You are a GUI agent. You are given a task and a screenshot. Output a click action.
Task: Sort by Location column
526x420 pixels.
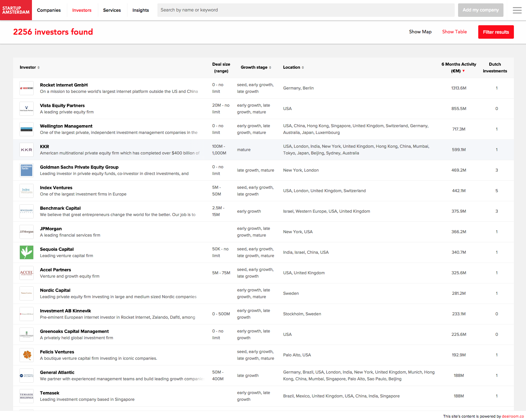tap(293, 67)
